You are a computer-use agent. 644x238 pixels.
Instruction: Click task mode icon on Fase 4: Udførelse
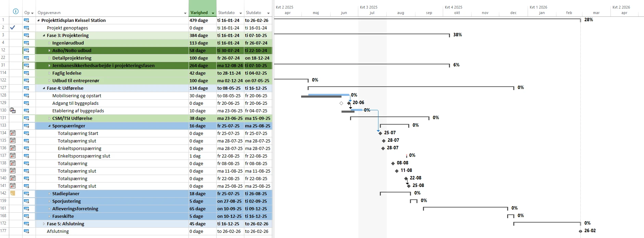pos(26,88)
